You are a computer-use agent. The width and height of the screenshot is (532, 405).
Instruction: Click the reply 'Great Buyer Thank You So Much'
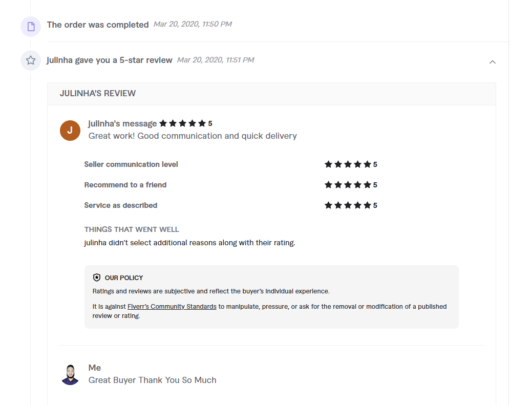point(153,380)
